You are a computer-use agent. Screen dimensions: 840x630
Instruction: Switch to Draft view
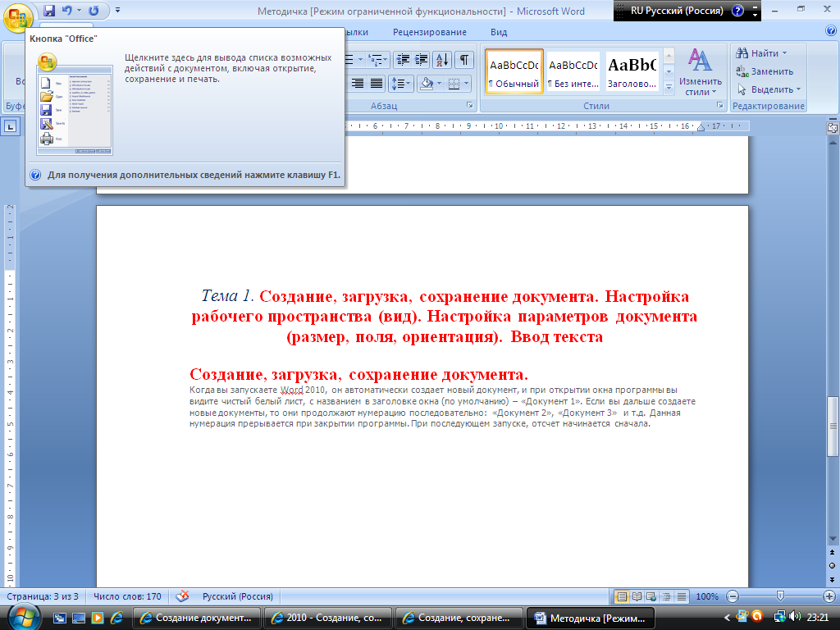(x=682, y=596)
